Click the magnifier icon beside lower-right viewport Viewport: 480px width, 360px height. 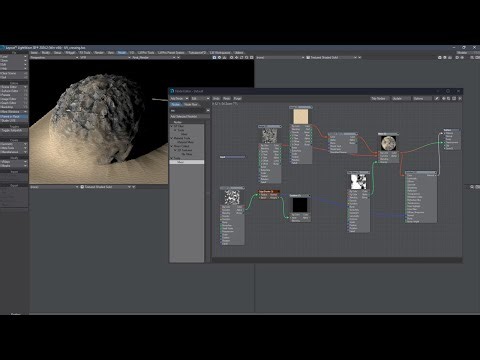pos(472,187)
